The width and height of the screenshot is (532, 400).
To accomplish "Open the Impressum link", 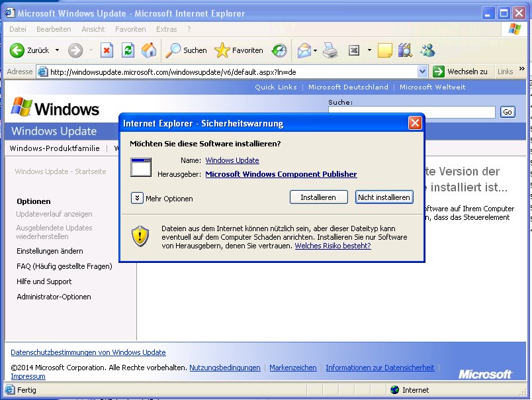I will pos(28,376).
